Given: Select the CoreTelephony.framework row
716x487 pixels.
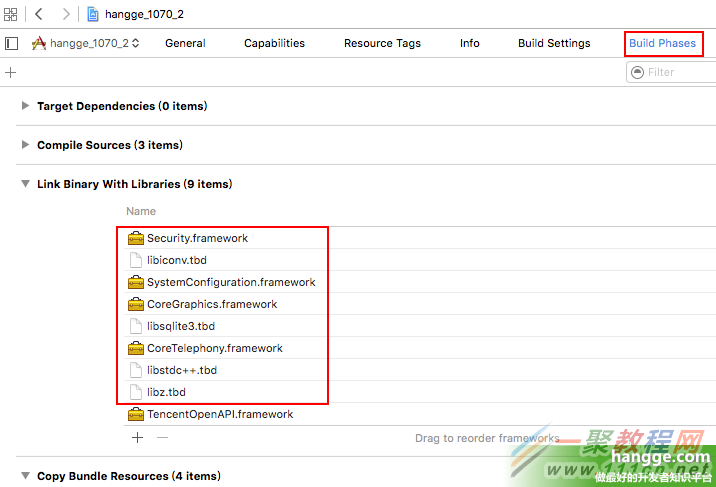Looking at the screenshot, I should pos(420,348).
